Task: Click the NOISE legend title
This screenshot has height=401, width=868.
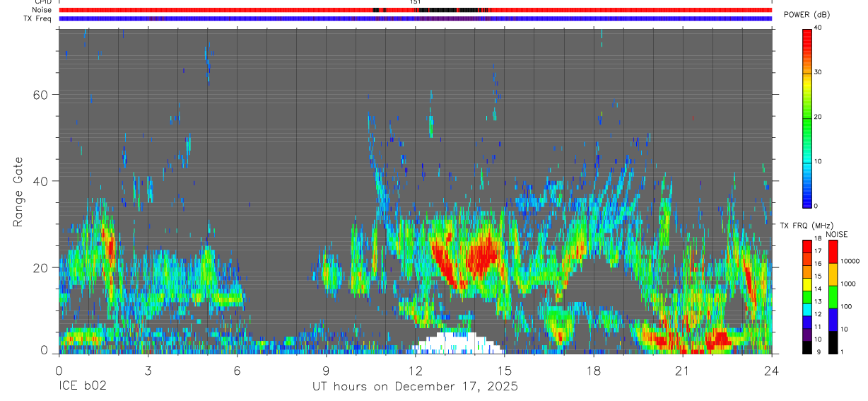Action: (x=835, y=234)
